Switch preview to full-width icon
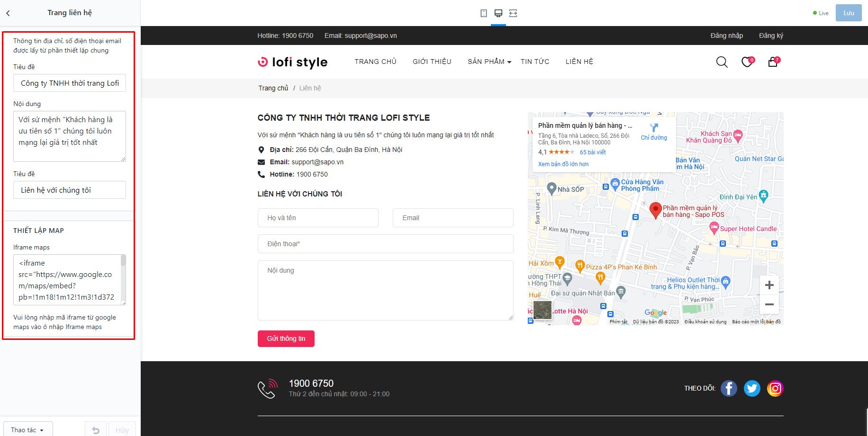 point(513,13)
